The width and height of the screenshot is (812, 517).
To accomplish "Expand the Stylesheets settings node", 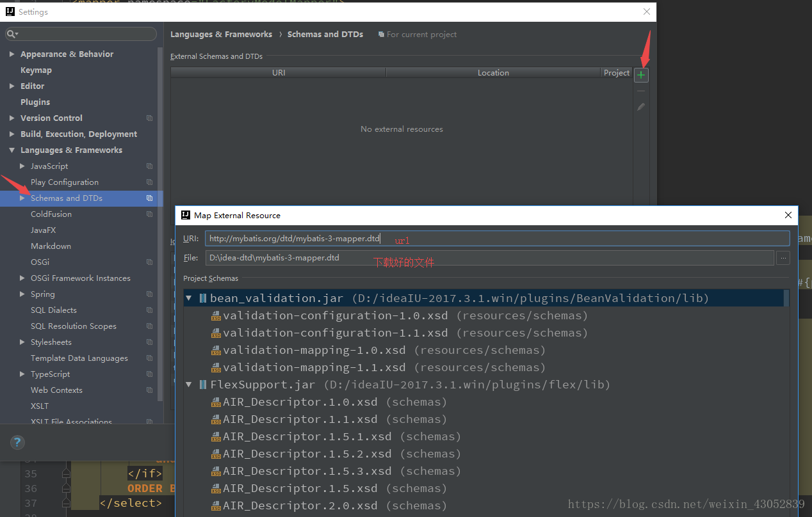I will (x=22, y=342).
